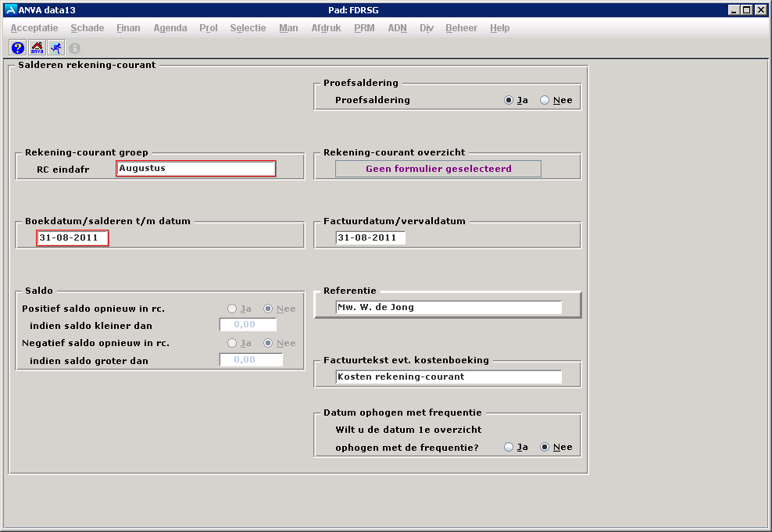Click the Geen formulier geselecteerd button

tap(438, 169)
